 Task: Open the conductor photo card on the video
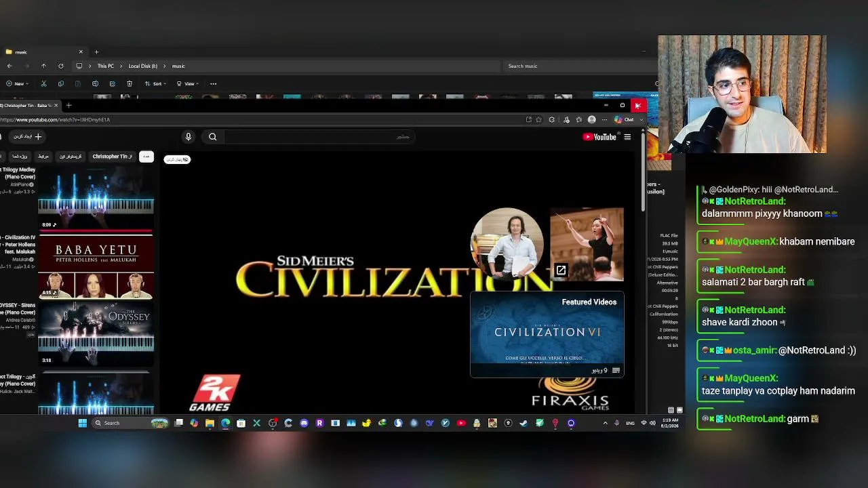pos(587,244)
